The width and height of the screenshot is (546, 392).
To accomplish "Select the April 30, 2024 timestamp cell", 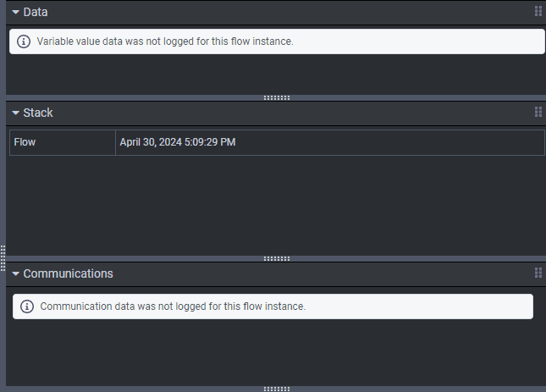I will click(x=329, y=142).
